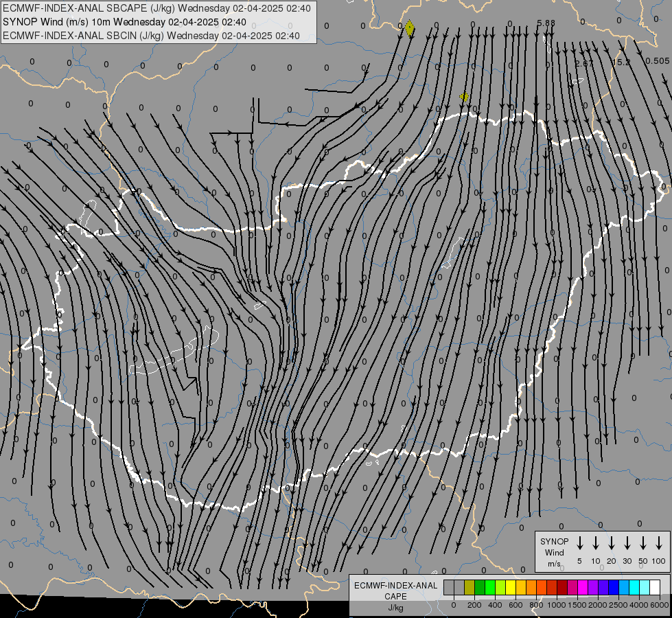
Task: Click the wind legend arrow above 10
Action: pos(595,542)
